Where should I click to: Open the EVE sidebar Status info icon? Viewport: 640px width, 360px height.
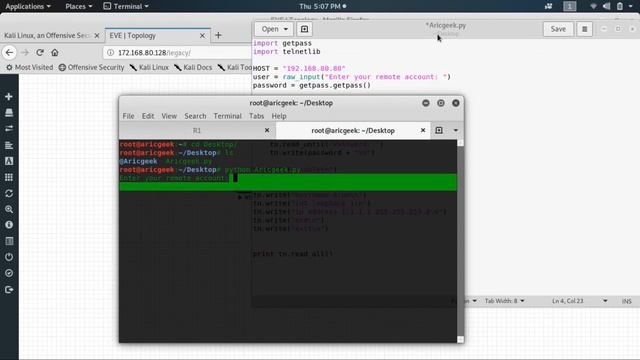[9, 225]
